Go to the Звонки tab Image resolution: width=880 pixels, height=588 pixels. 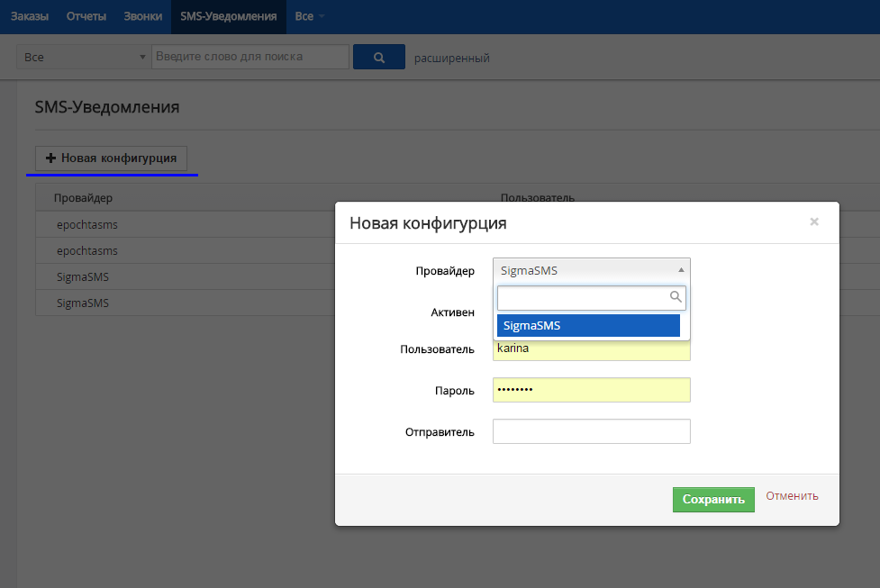point(143,16)
